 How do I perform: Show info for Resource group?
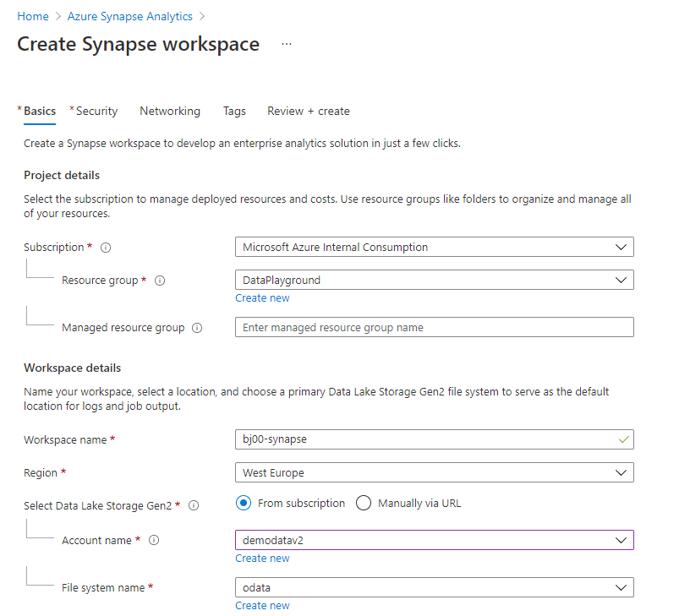160,281
